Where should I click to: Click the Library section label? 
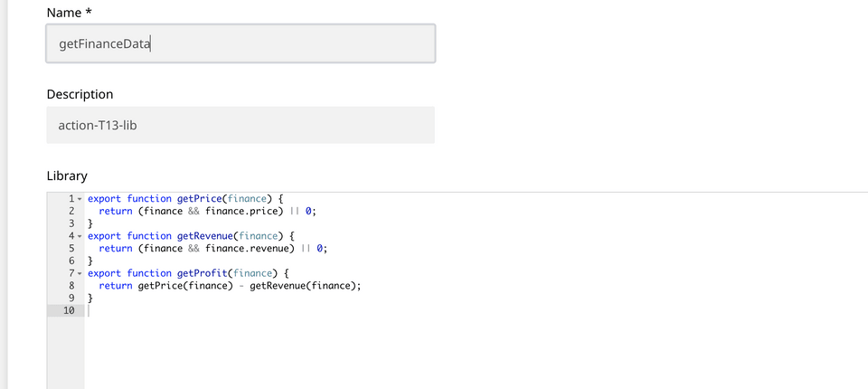67,176
